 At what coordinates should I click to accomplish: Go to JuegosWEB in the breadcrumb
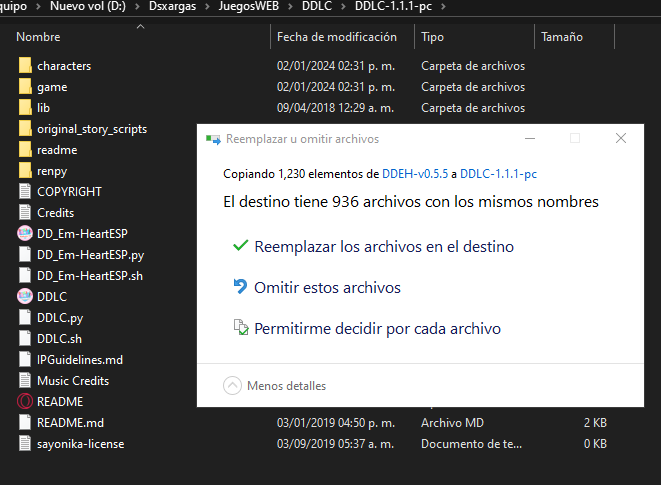pos(249,6)
